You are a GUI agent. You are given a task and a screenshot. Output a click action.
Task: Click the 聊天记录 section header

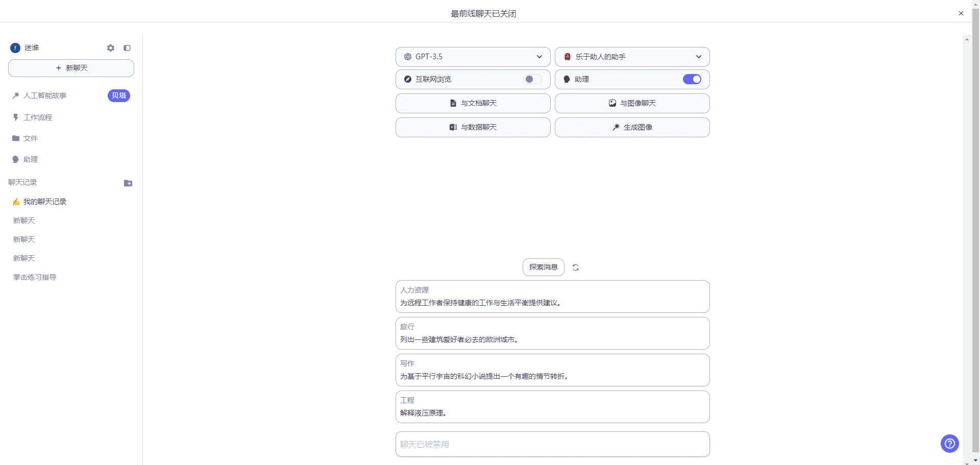22,182
